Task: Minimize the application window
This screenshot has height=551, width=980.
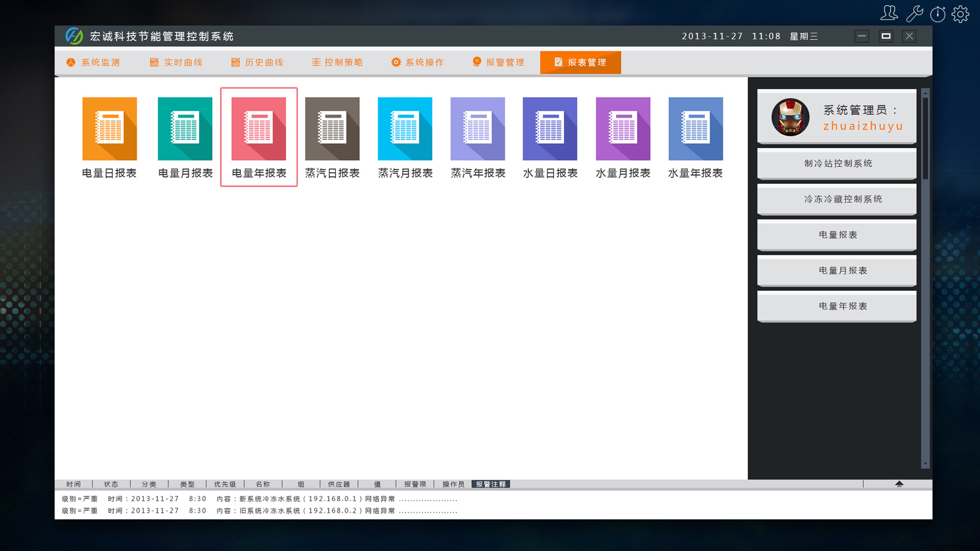Action: coord(862,36)
